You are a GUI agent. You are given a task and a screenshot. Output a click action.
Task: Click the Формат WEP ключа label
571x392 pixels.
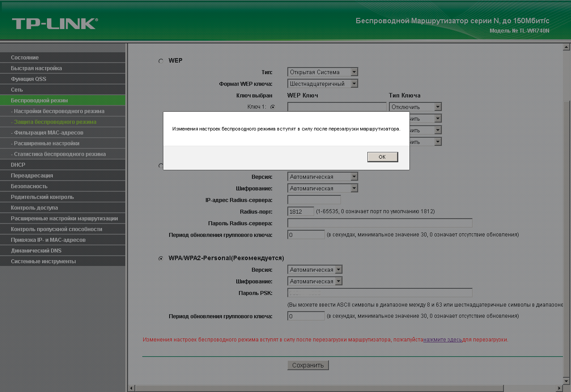point(246,84)
